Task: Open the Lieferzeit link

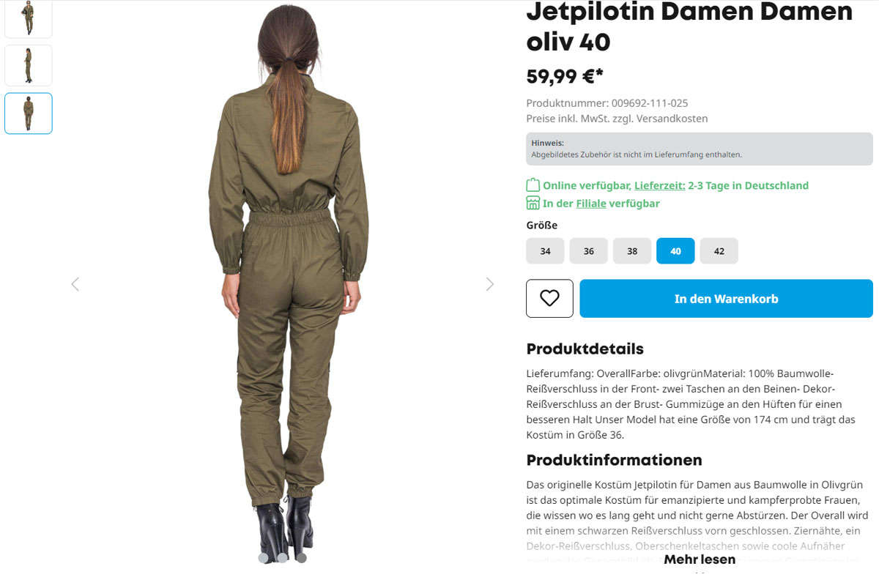Action: (x=659, y=185)
